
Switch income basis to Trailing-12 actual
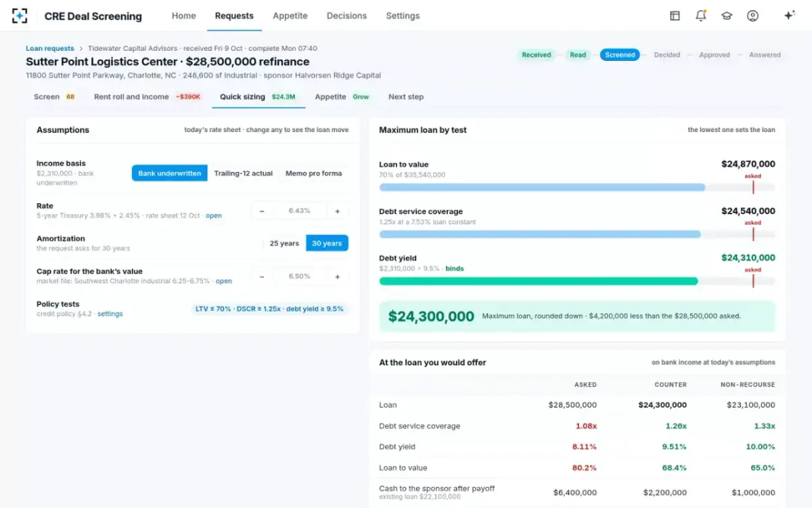(x=244, y=173)
